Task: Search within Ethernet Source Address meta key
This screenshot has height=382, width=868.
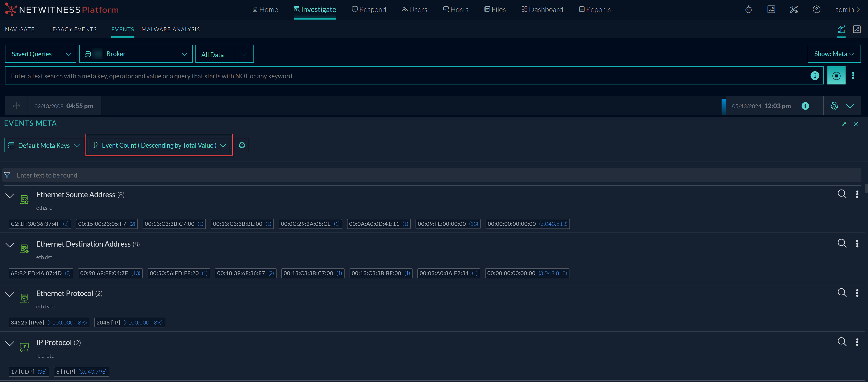Action: point(842,194)
